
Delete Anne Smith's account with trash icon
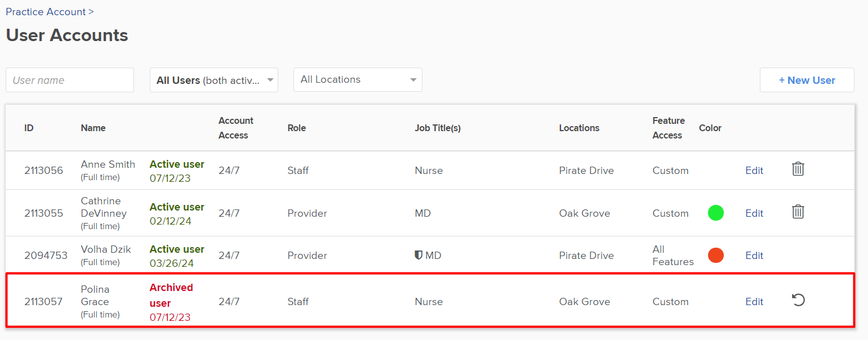pos(798,169)
